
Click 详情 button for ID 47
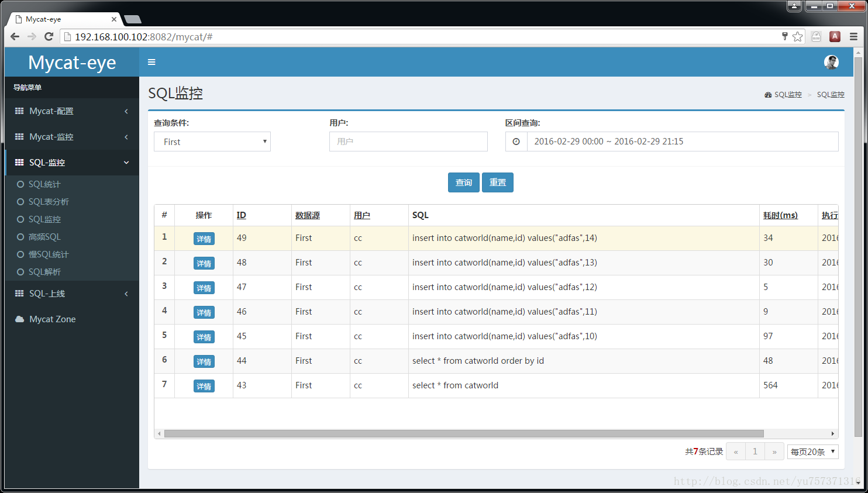point(204,288)
